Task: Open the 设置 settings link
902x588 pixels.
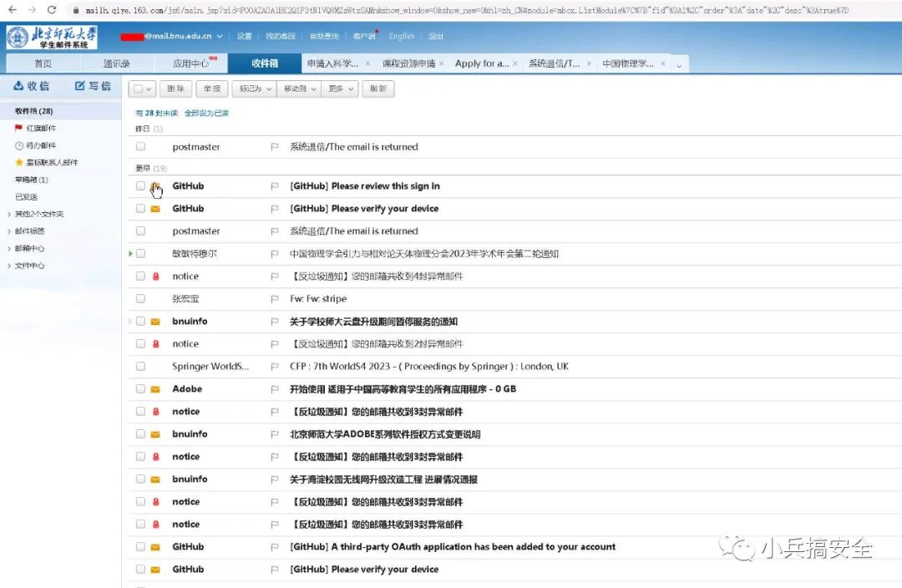Action: tap(245, 36)
